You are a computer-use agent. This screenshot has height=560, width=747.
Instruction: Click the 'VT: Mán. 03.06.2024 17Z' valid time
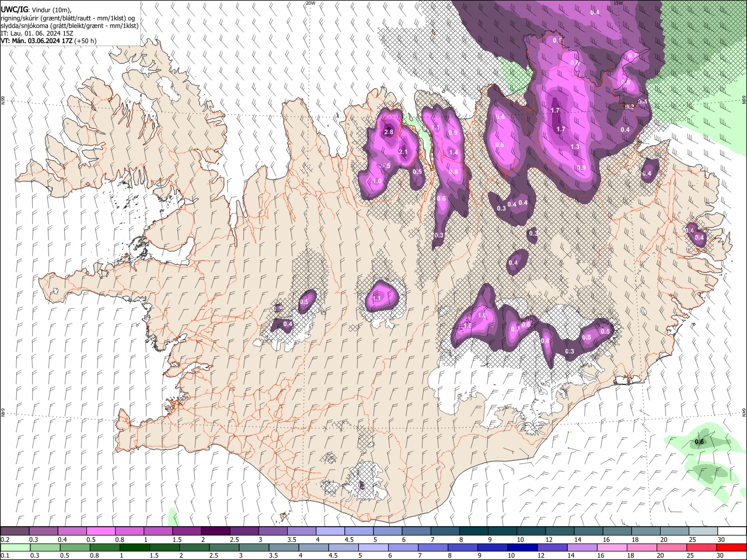pos(36,41)
